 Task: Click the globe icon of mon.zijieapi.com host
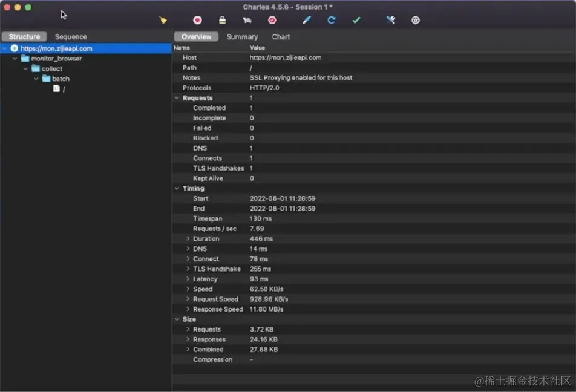click(x=15, y=48)
